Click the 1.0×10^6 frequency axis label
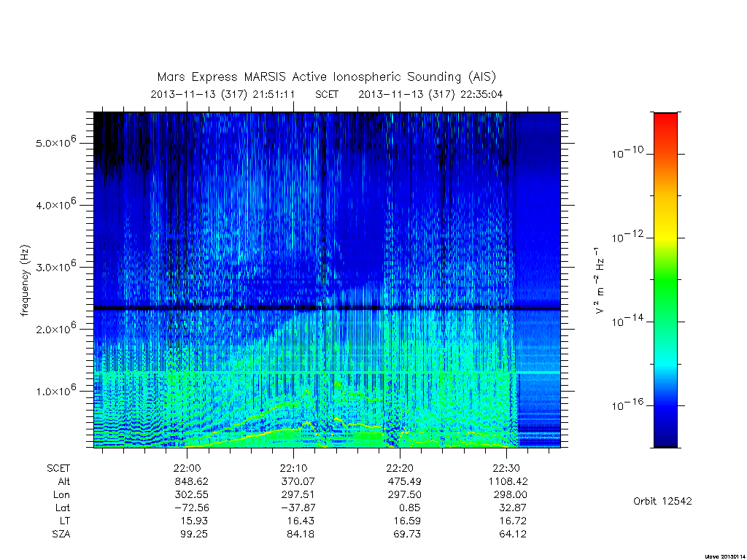 55,390
